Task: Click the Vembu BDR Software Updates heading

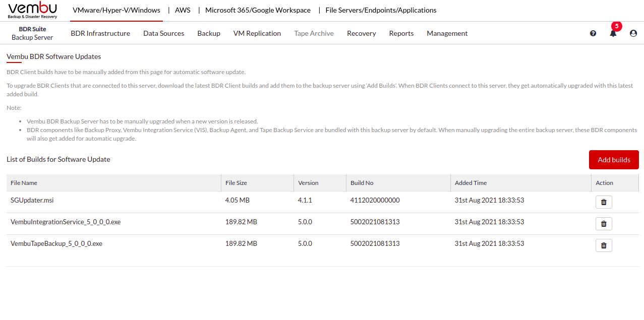Action: tap(54, 56)
